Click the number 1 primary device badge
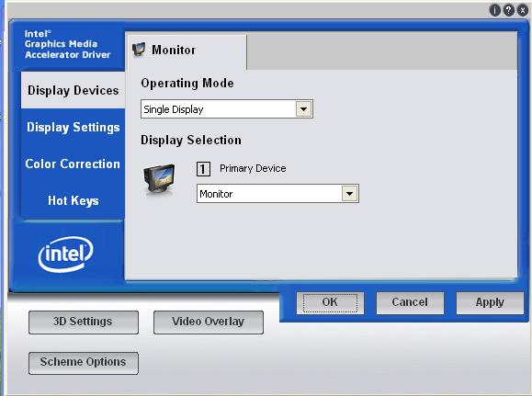 (203, 169)
